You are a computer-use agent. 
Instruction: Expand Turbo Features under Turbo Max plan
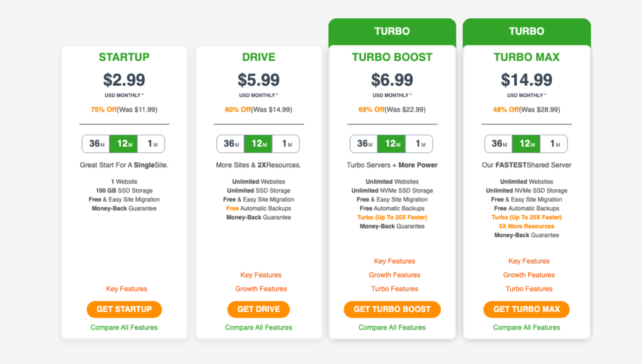pos(529,289)
